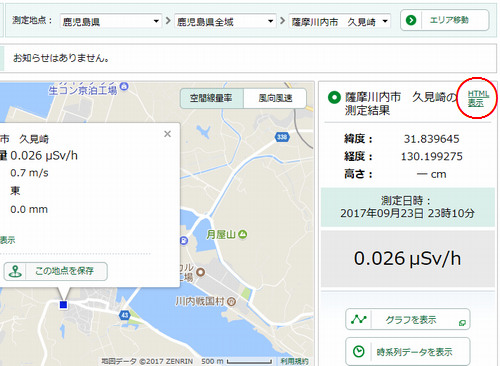Expand the 鹿児島県全域 area dropdown
This screenshot has width=500, height=366.
pos(225,22)
